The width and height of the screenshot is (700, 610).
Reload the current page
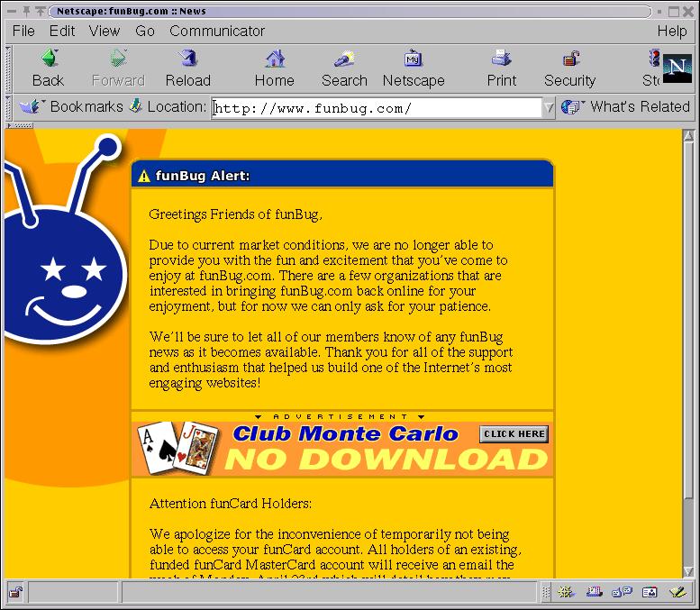[188, 68]
